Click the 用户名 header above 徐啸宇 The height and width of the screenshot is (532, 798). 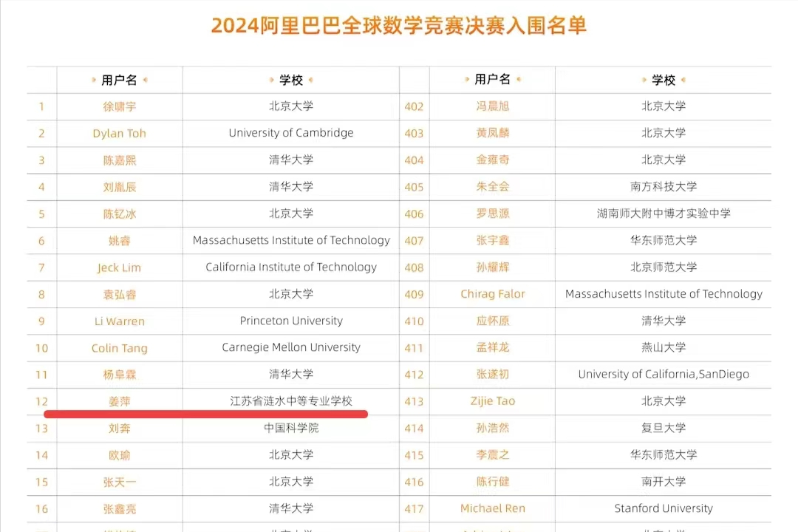tap(119, 80)
